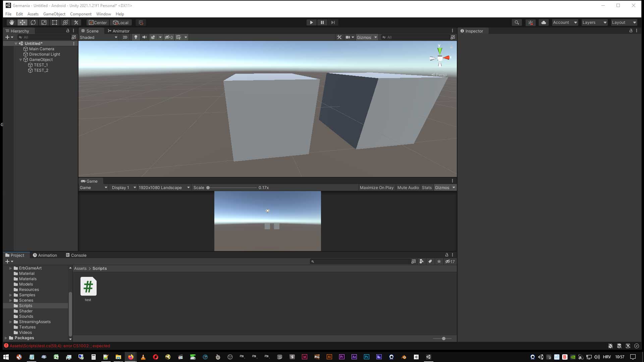This screenshot has width=644, height=362.
Task: Open Unity Cloud services
Action: [x=543, y=22]
